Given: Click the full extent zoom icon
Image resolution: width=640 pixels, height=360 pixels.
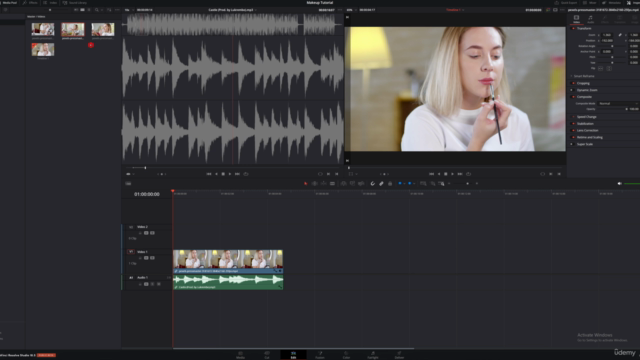Looking at the screenshot, I should (x=423, y=184).
